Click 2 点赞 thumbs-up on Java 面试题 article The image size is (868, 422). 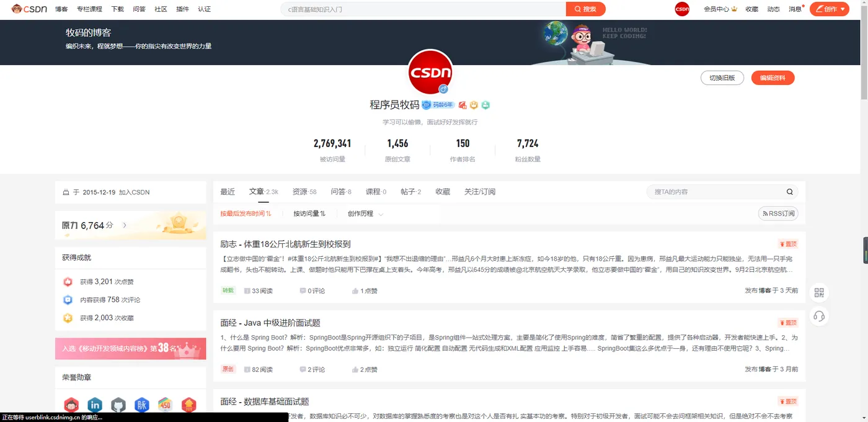tap(355, 369)
